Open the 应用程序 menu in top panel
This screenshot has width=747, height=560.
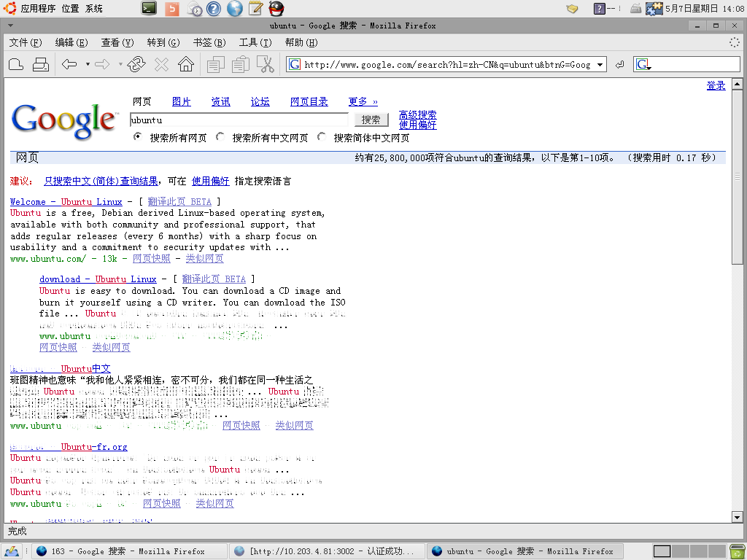[38, 9]
